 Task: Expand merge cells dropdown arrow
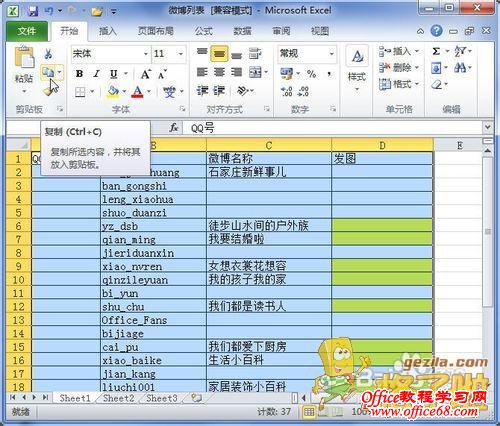(x=266, y=72)
